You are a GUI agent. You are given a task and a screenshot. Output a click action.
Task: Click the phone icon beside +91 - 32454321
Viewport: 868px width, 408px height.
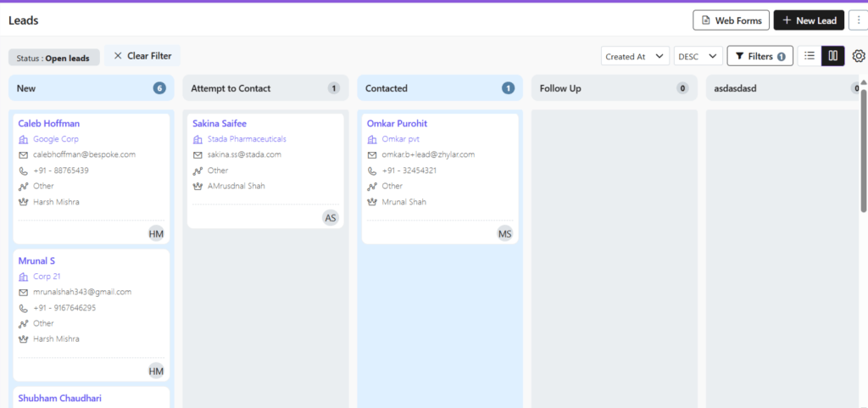point(372,170)
